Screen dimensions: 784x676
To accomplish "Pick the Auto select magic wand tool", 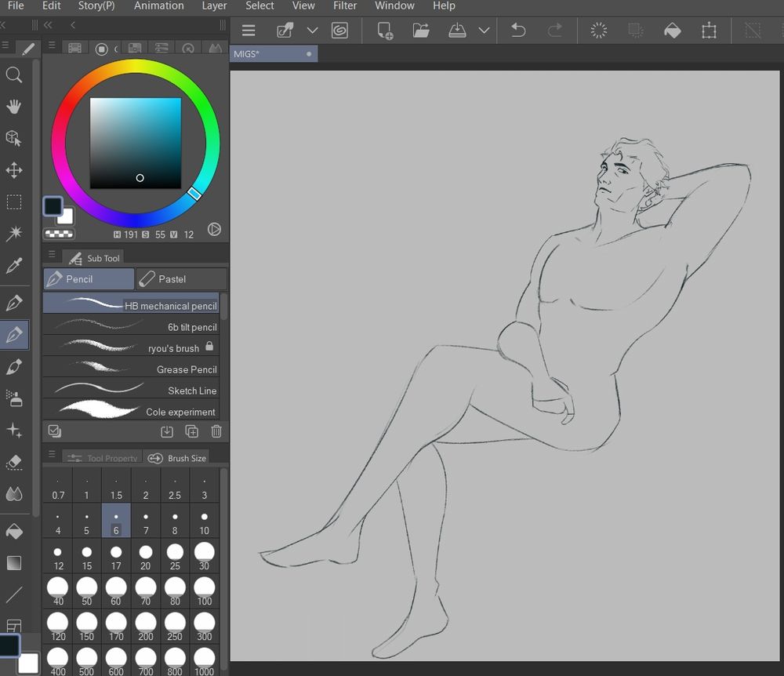I will tap(14, 234).
